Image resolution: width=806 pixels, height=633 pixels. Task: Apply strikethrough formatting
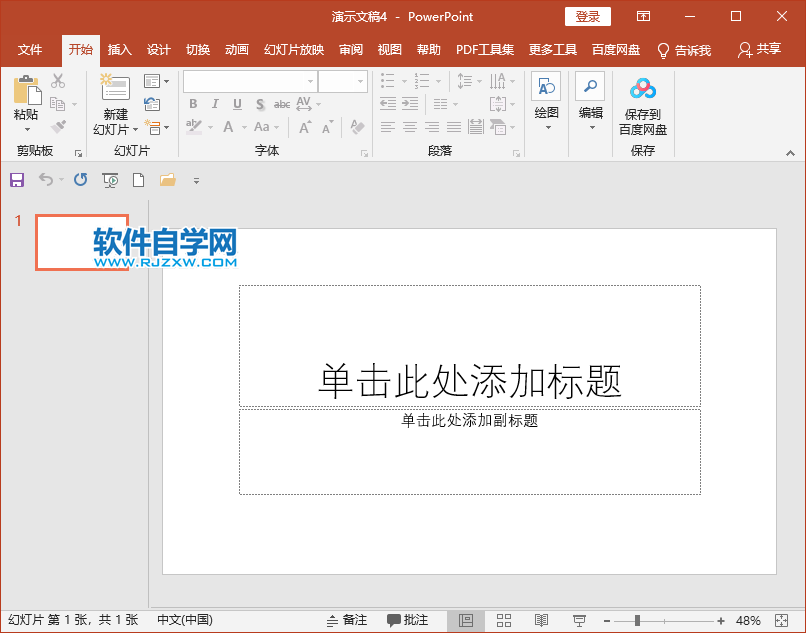pyautogui.click(x=283, y=104)
